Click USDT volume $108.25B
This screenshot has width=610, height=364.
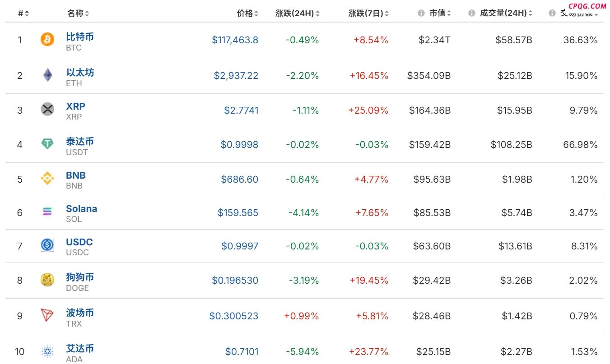click(x=512, y=144)
